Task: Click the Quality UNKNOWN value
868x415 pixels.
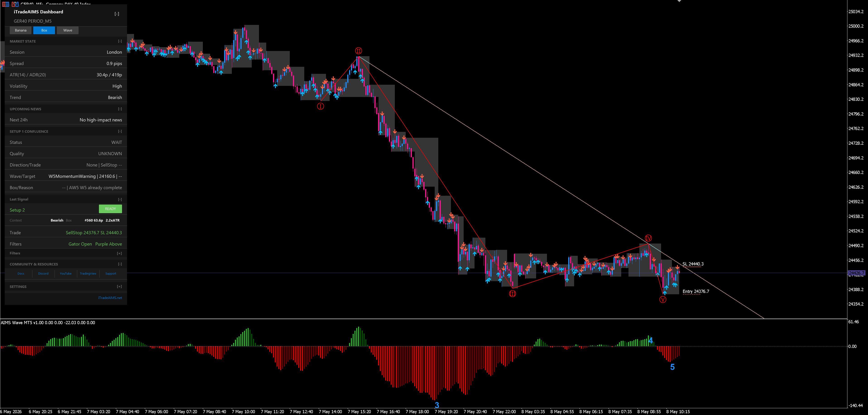Action: pyautogui.click(x=110, y=154)
